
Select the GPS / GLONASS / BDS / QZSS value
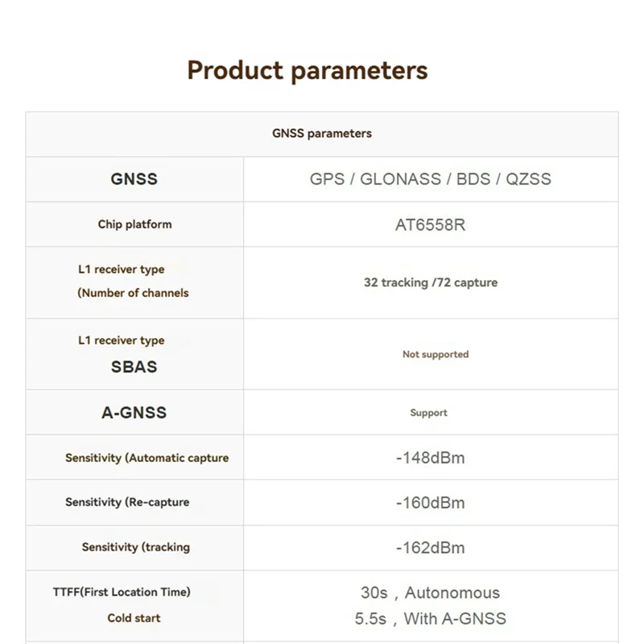pos(431,179)
